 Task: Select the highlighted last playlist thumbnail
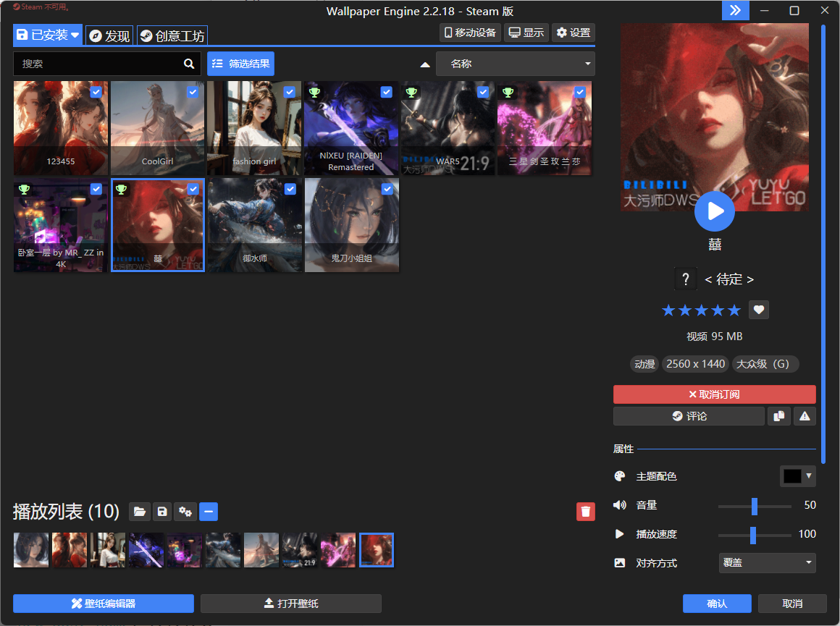point(377,550)
